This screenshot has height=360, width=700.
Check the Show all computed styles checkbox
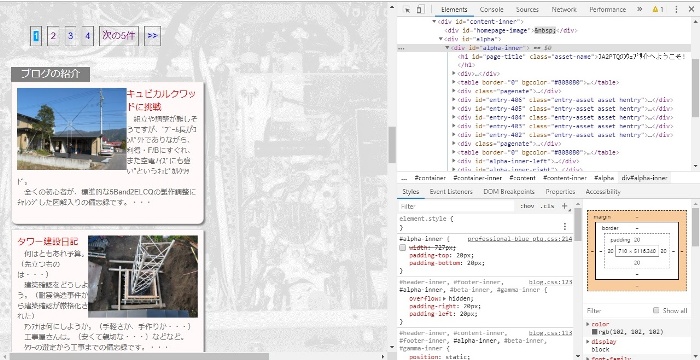(656, 310)
